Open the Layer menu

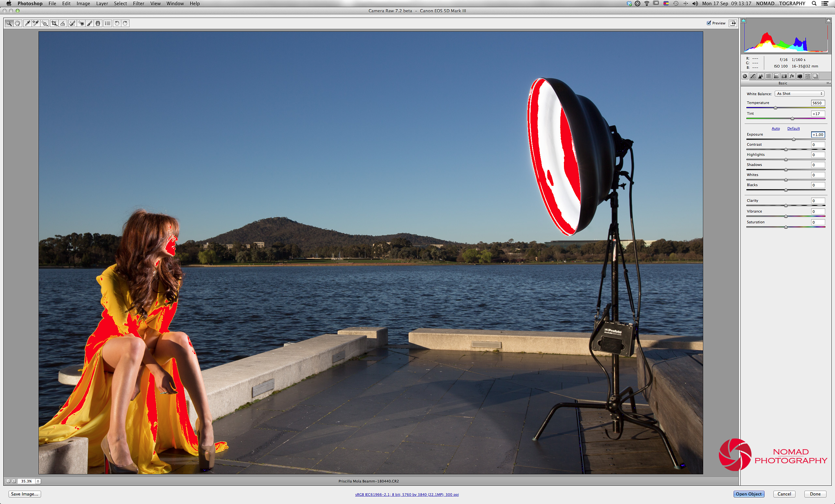click(x=102, y=3)
